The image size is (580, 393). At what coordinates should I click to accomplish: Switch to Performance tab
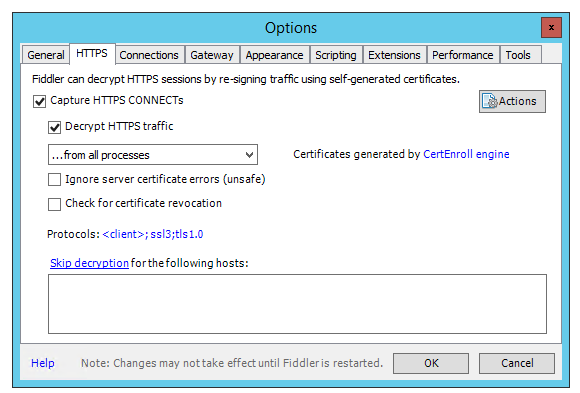pyautogui.click(x=463, y=55)
